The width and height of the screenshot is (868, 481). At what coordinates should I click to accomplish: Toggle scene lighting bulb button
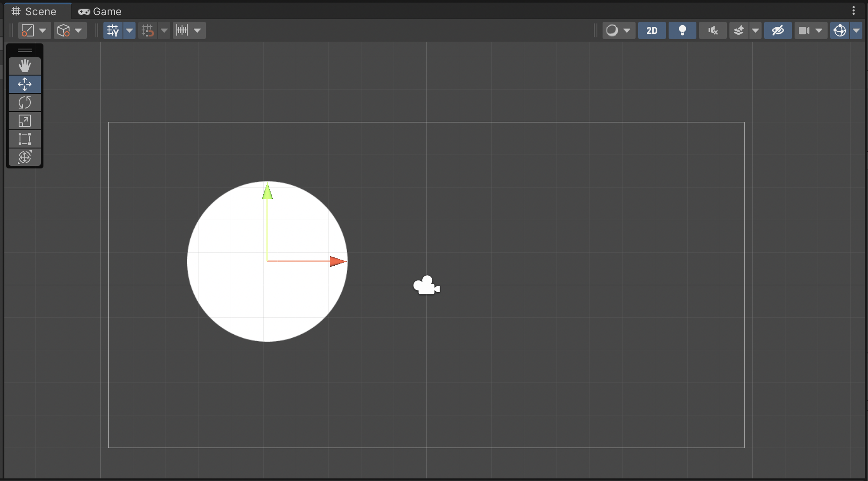(x=682, y=30)
